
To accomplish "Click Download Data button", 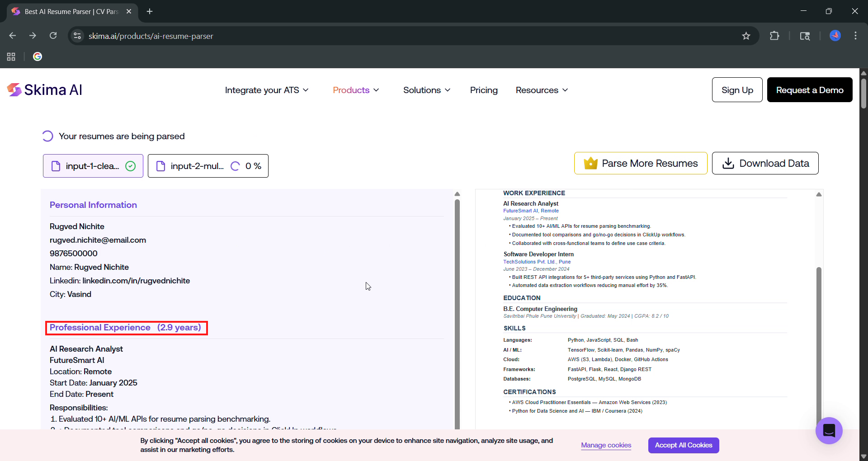I will pos(765,163).
